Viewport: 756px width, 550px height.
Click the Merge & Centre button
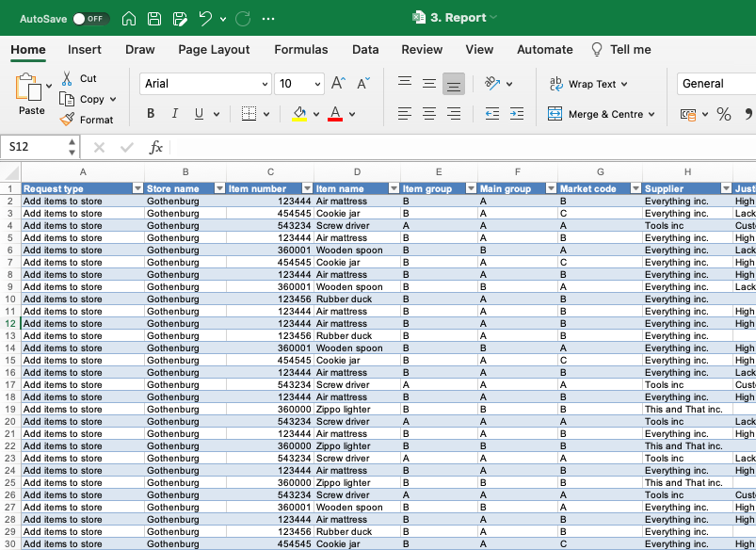[601, 114]
